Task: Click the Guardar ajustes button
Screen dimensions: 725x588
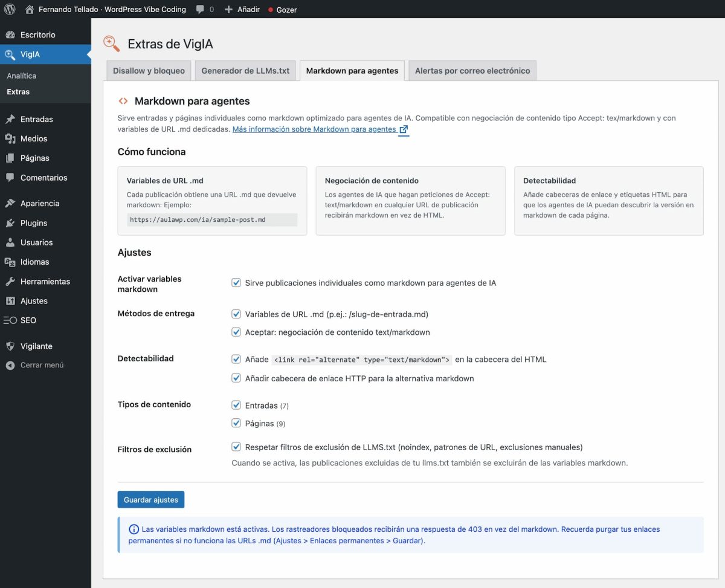Action: click(x=150, y=499)
